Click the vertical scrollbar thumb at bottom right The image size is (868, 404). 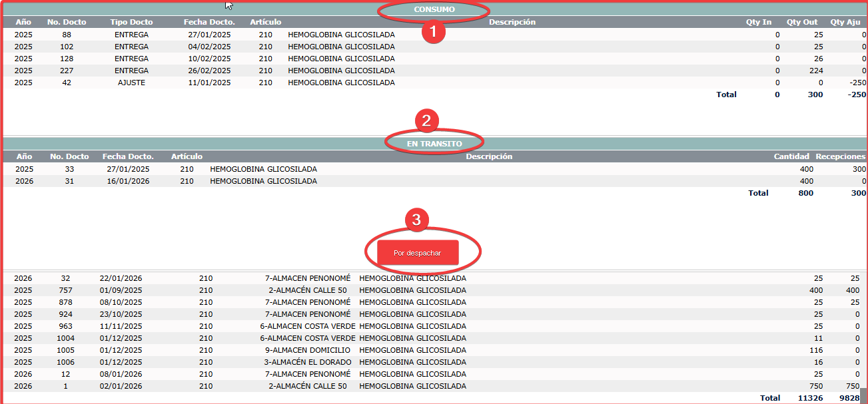click(x=863, y=395)
